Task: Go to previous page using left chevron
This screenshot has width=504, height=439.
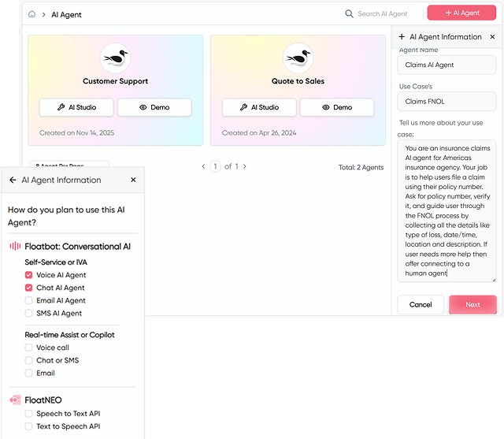Action: click(x=203, y=166)
